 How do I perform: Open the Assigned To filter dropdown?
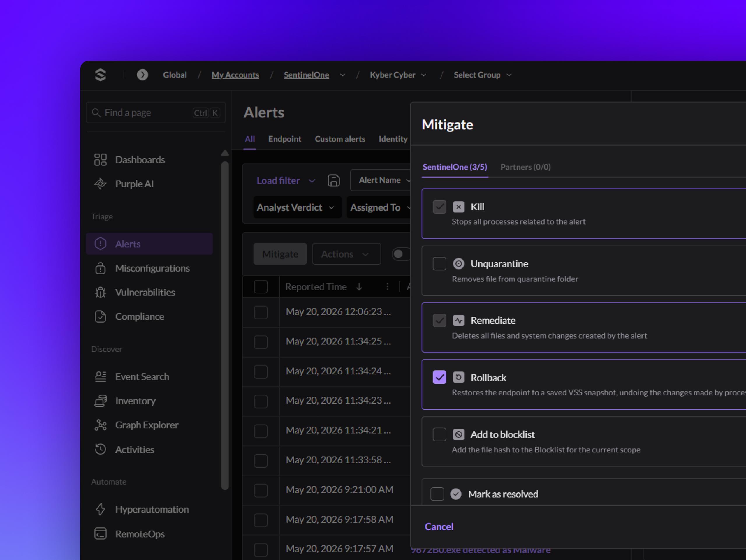(x=379, y=207)
